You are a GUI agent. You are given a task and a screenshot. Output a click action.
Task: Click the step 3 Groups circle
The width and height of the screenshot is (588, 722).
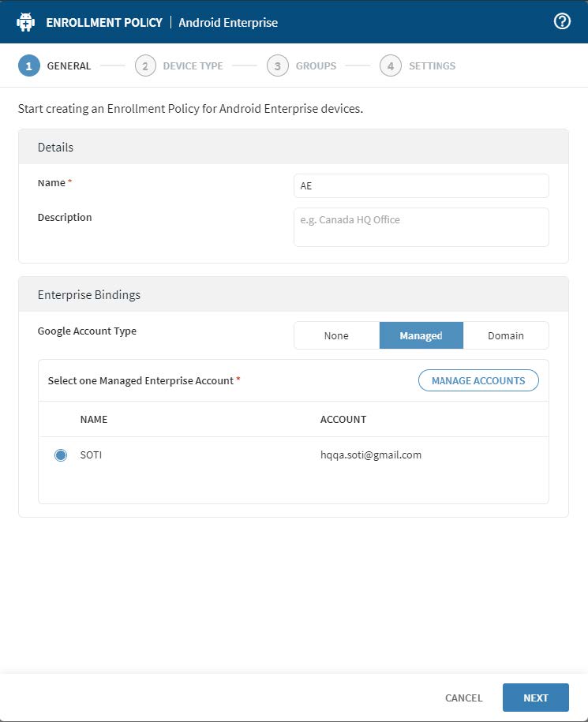click(278, 66)
